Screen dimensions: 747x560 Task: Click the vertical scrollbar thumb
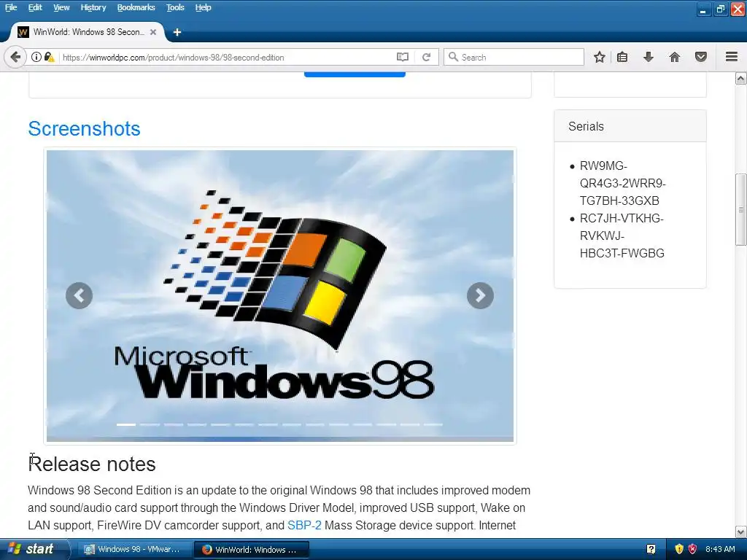coord(741,209)
